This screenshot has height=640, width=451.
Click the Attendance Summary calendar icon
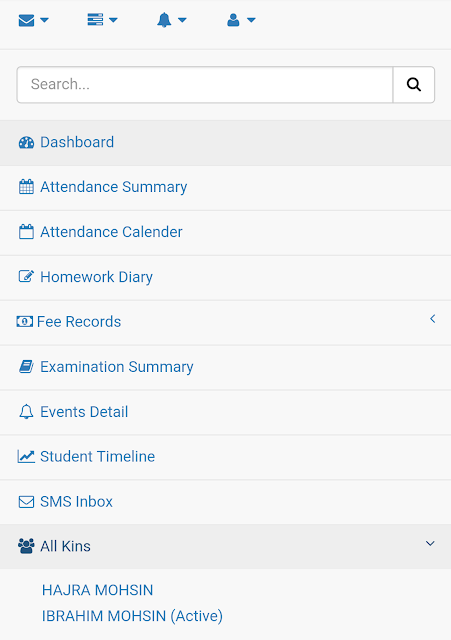tap(27, 187)
